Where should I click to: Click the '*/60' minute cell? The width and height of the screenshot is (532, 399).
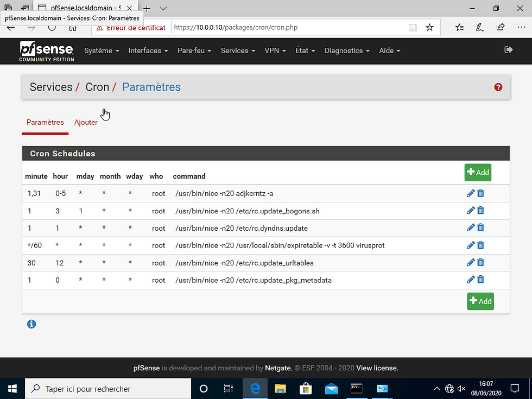pyautogui.click(x=35, y=245)
